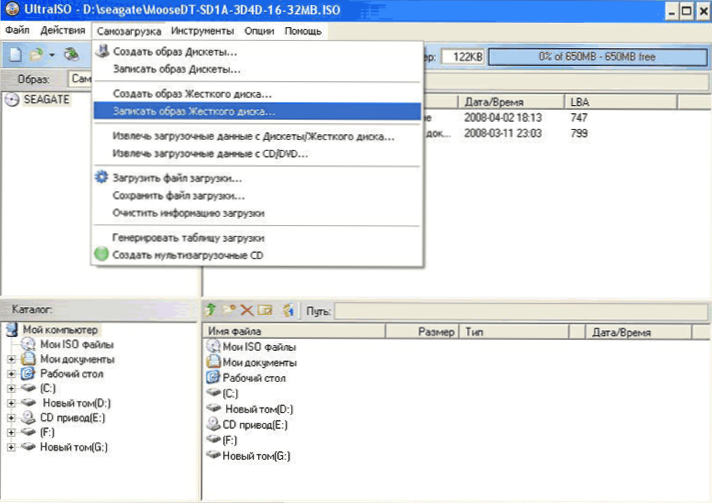The height and width of the screenshot is (503, 712).
Task: Click the icon left of Путь label
Action: pyautogui.click(x=288, y=310)
